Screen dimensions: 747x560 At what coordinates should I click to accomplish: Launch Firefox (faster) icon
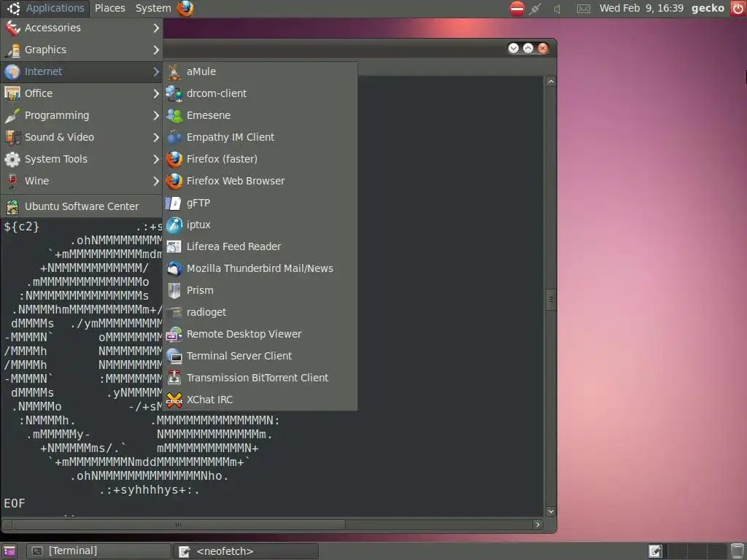pyautogui.click(x=174, y=159)
